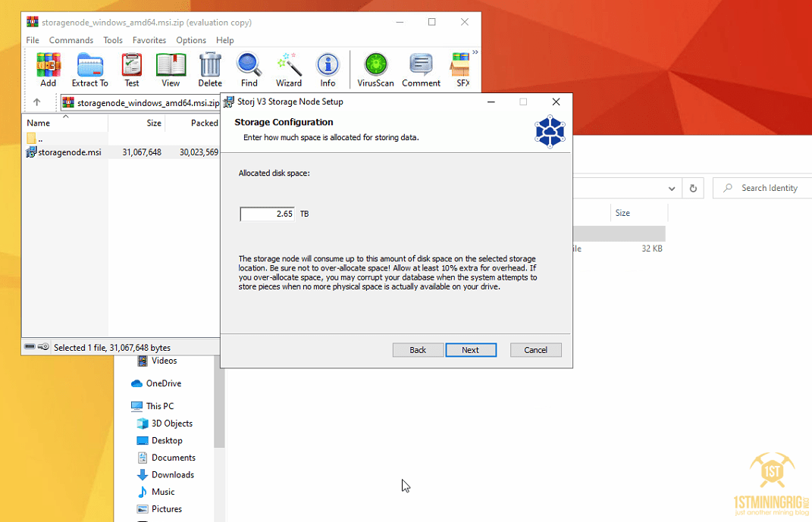
Task: Open the Commands menu in WinRAR
Action: [x=71, y=40]
